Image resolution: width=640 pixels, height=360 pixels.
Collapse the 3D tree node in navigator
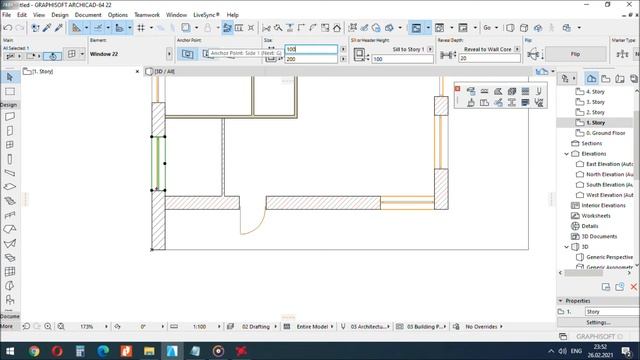click(567, 247)
